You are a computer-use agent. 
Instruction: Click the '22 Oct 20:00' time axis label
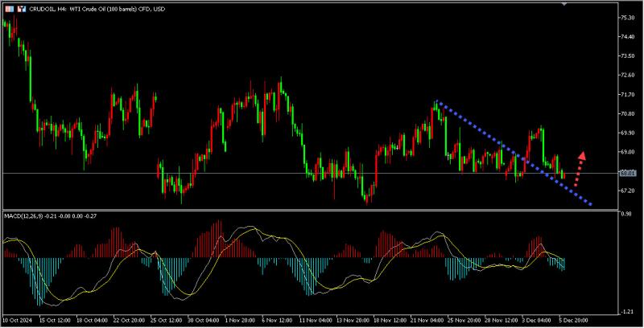(x=129, y=320)
